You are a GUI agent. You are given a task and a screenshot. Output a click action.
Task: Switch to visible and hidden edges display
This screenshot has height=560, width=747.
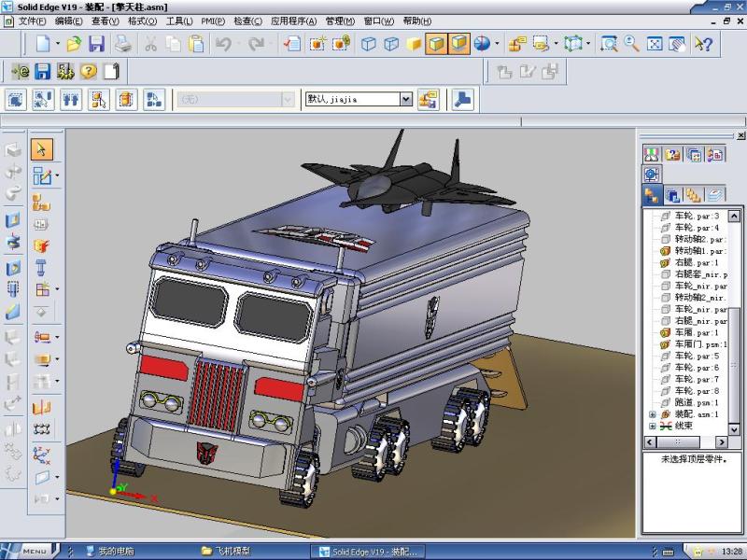(x=391, y=44)
